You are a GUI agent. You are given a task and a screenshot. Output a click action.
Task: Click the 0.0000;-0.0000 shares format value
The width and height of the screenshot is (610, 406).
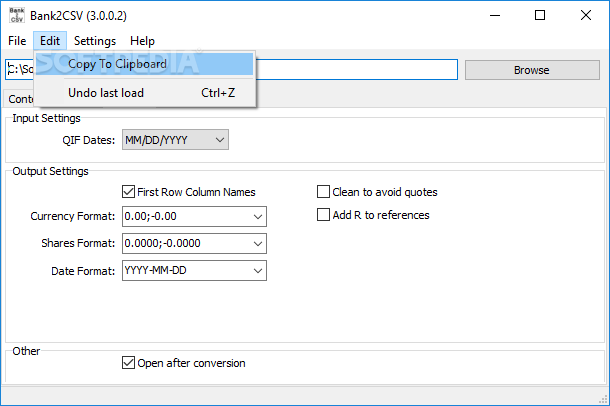click(x=163, y=243)
